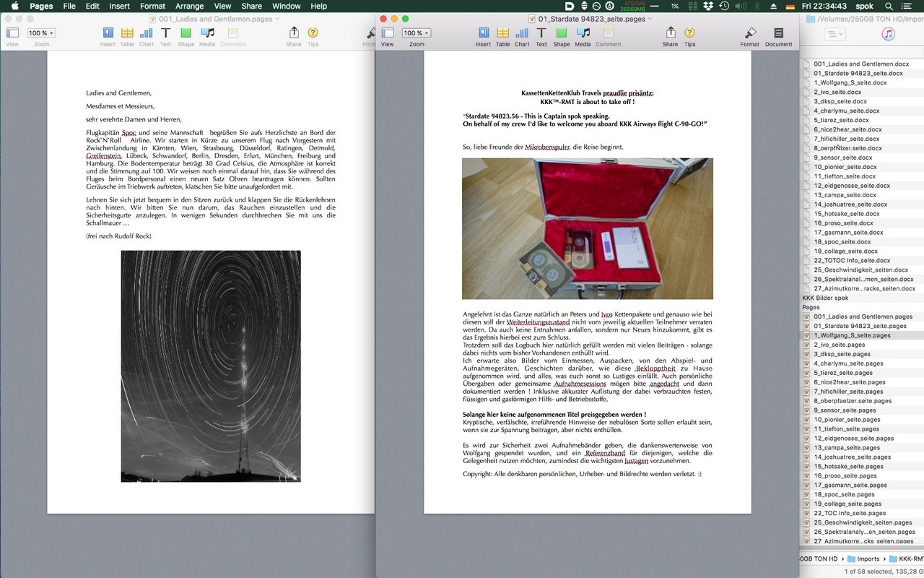Click Text icon in the Ladies and Gentlemen window
This screenshot has width=924, height=578.
point(166,33)
